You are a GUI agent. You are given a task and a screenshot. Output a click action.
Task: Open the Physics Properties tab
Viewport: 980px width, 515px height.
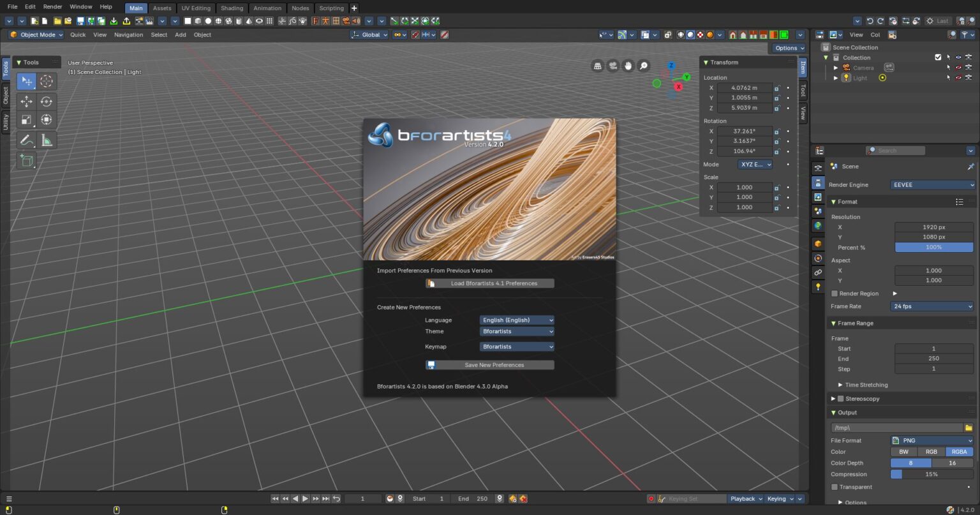[x=819, y=258]
